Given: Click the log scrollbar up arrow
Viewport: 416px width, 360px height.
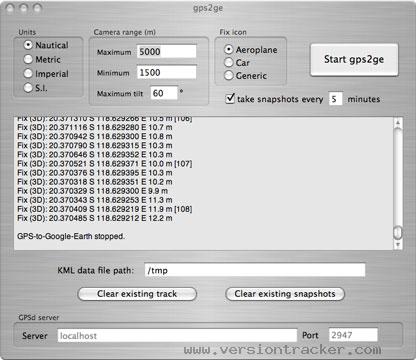Looking at the screenshot, I should tap(398, 123).
